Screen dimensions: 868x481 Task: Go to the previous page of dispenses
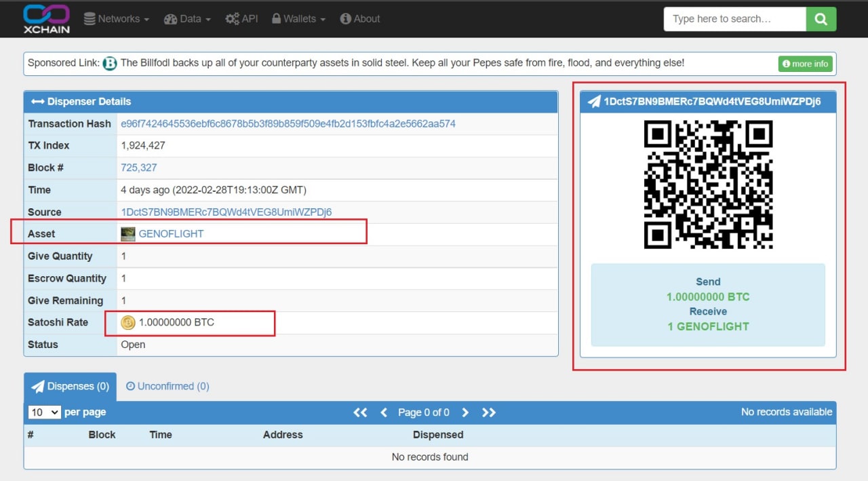click(384, 412)
